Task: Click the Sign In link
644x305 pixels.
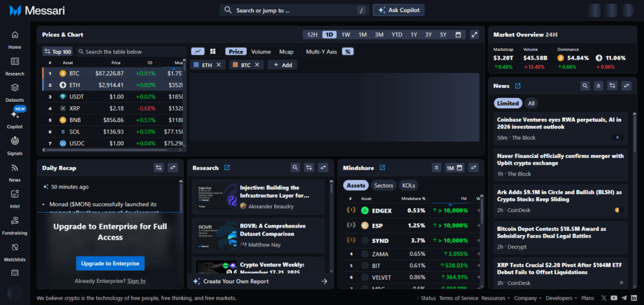Action: tap(136, 281)
